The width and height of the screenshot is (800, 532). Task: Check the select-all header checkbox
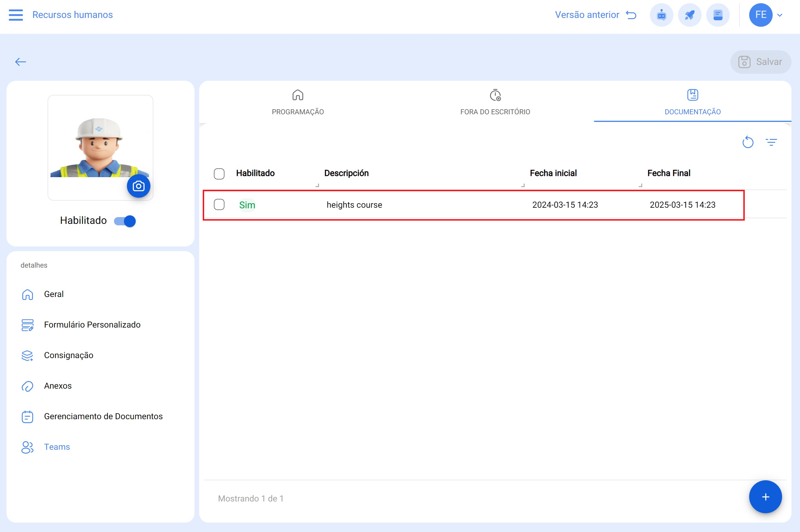coord(219,174)
